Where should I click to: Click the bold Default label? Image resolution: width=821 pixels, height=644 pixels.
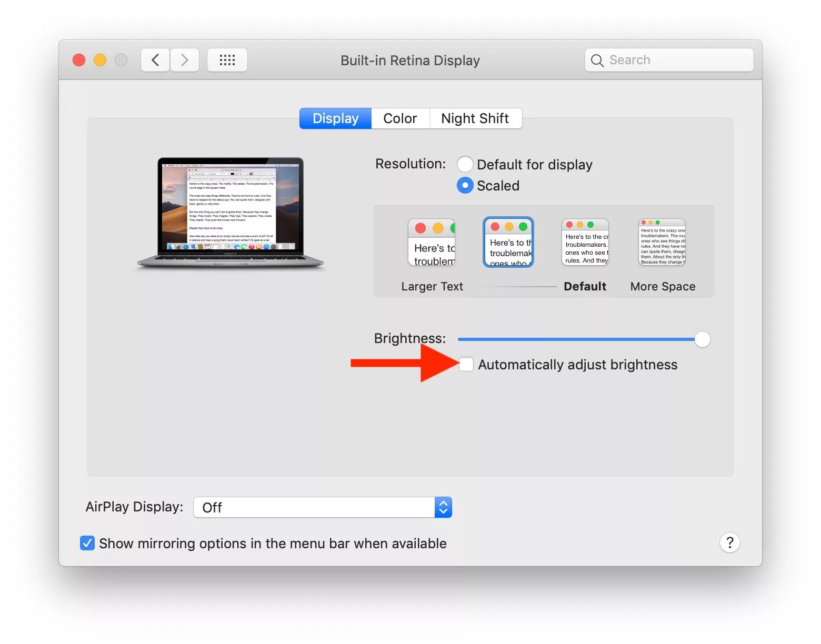coord(585,286)
